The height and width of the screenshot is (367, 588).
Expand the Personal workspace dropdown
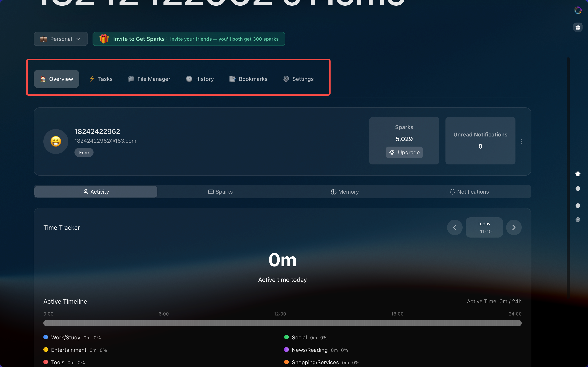(x=61, y=39)
